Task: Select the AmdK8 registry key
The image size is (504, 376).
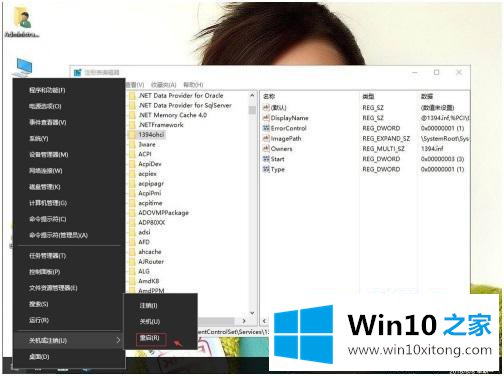Action: coord(149,281)
